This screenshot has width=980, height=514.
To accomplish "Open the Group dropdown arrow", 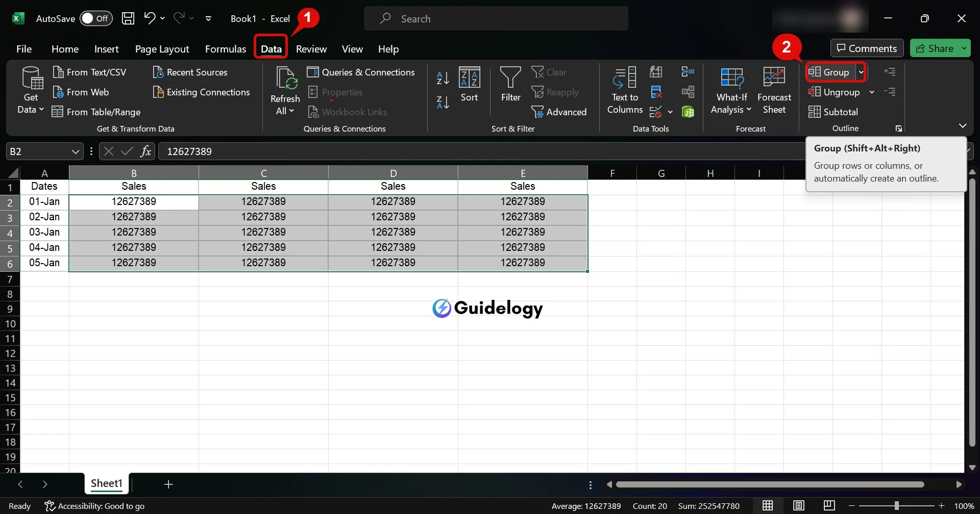I will [861, 72].
